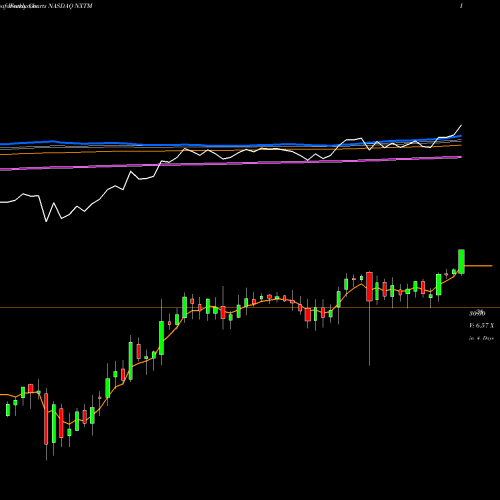The height and width of the screenshot is (500, 500).
Task: Click the white indicator line's rightmost peak
Action: [x=461, y=126]
